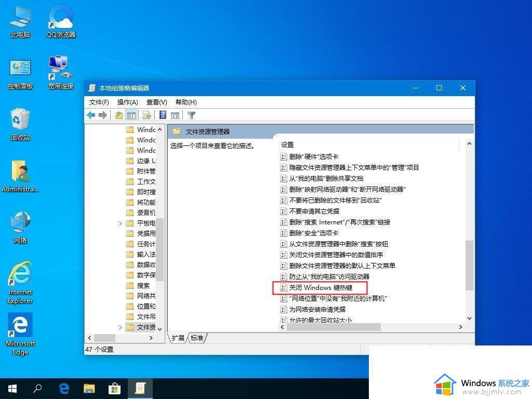
Task: Open the Help toolbar icon
Action: tap(163, 115)
